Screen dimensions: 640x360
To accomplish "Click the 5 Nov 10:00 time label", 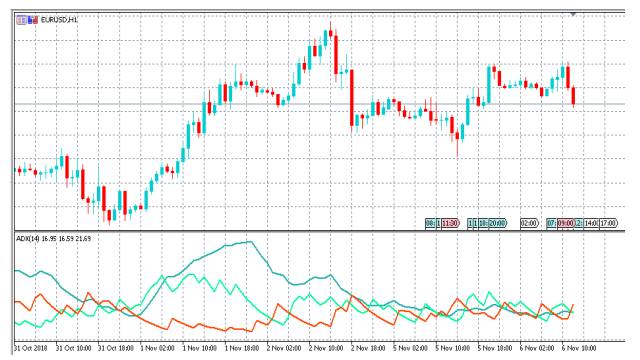I will (453, 348).
